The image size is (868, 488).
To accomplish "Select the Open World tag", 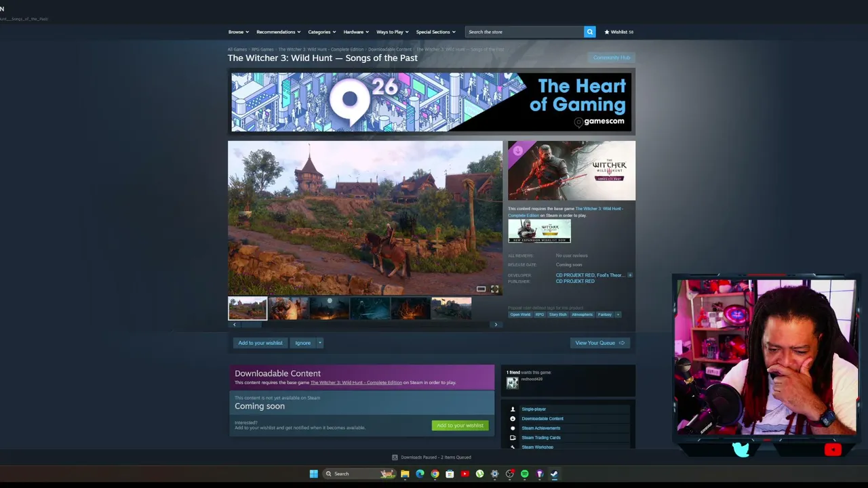I will pos(520,314).
